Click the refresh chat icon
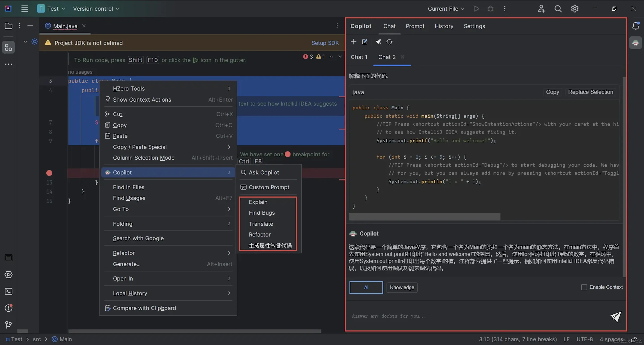The height and width of the screenshot is (345, 644). pos(389,42)
